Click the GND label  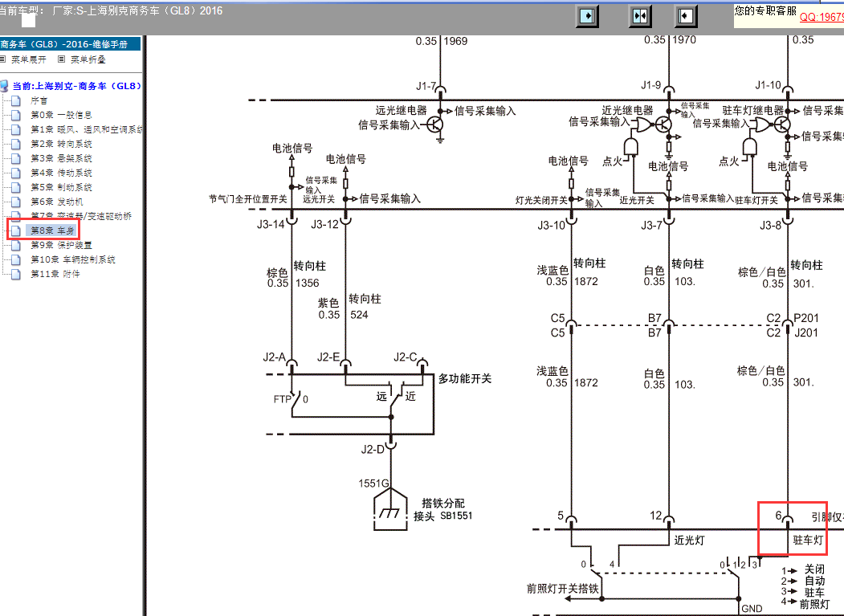752,609
